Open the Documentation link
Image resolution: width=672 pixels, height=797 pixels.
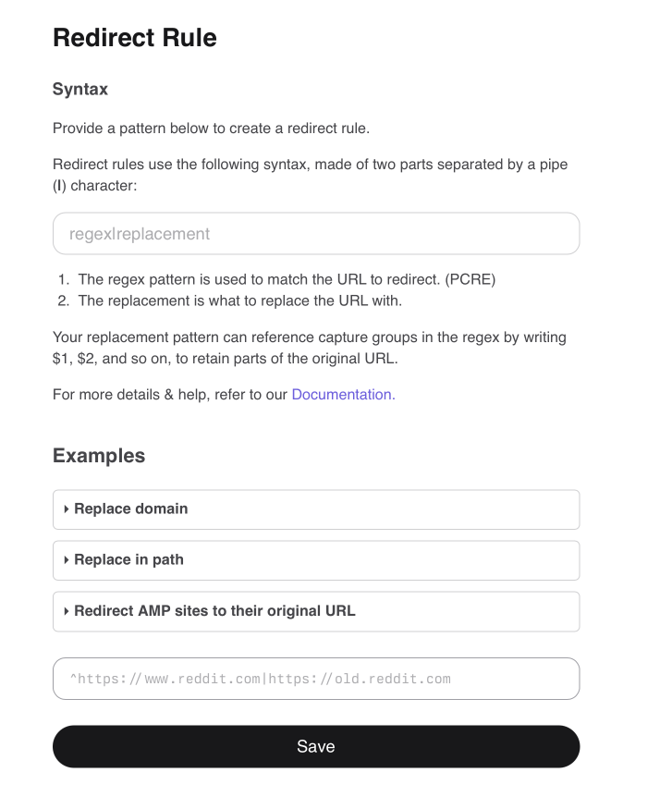tap(341, 394)
